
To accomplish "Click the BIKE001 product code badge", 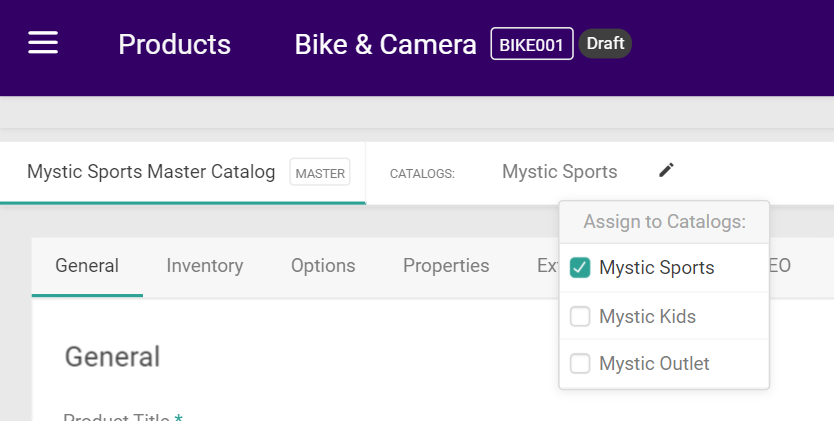I will (532, 44).
